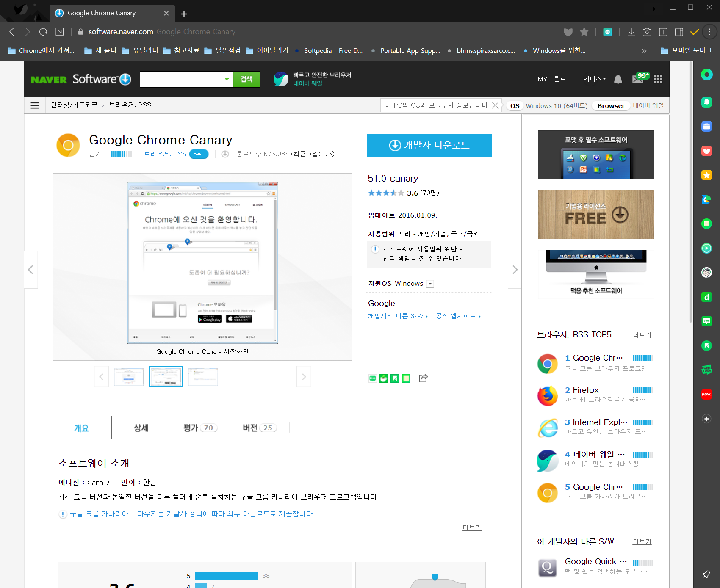
Task: Open Firefox in the TOP5 list
Action: pos(586,390)
